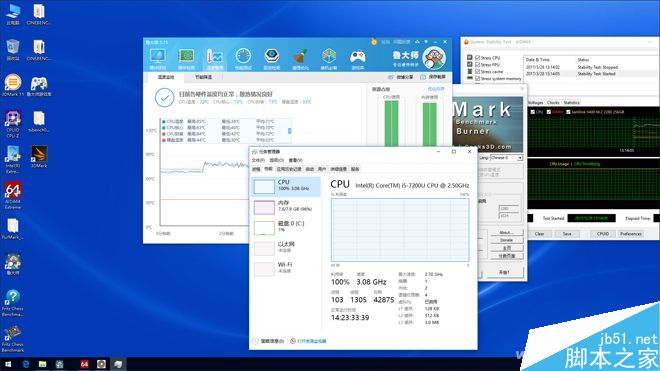Click the 保存截屏 button in Ludashi
This screenshot has height=371, width=660.
433,77
